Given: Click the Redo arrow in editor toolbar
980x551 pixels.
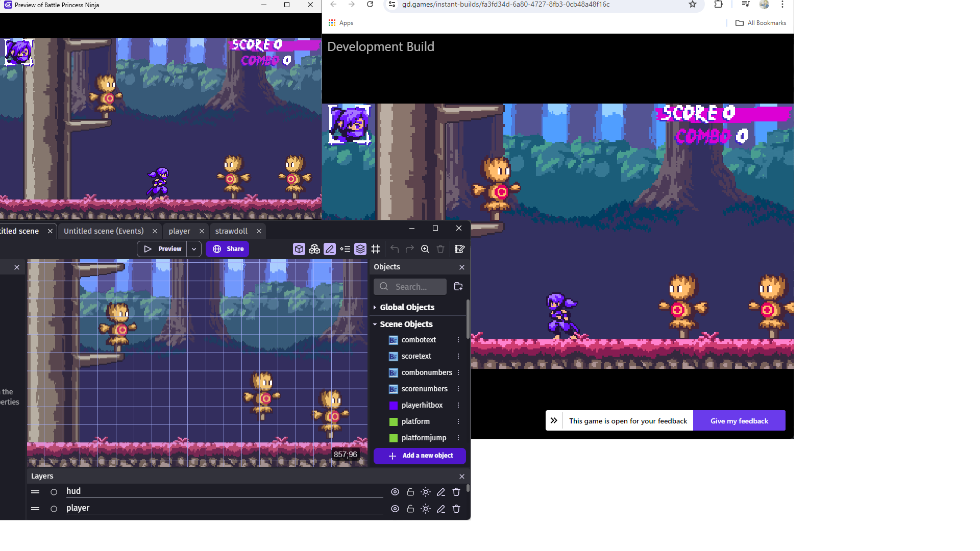Looking at the screenshot, I should click(x=409, y=249).
